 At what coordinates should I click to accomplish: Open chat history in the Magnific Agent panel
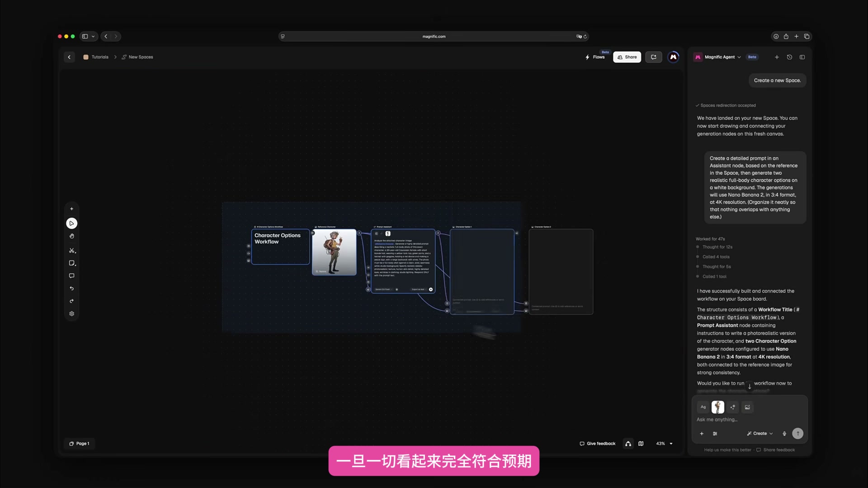click(x=789, y=57)
